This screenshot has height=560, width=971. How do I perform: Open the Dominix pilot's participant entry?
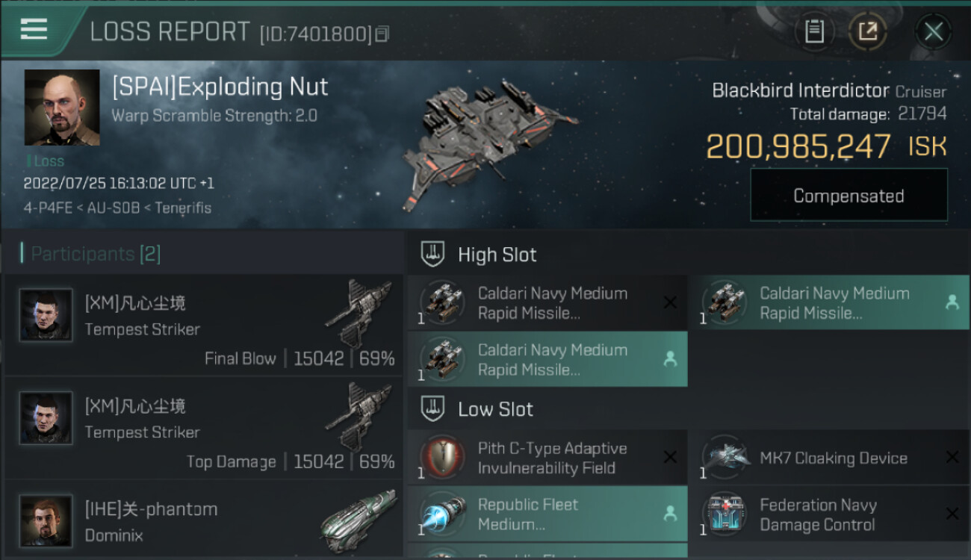203,520
